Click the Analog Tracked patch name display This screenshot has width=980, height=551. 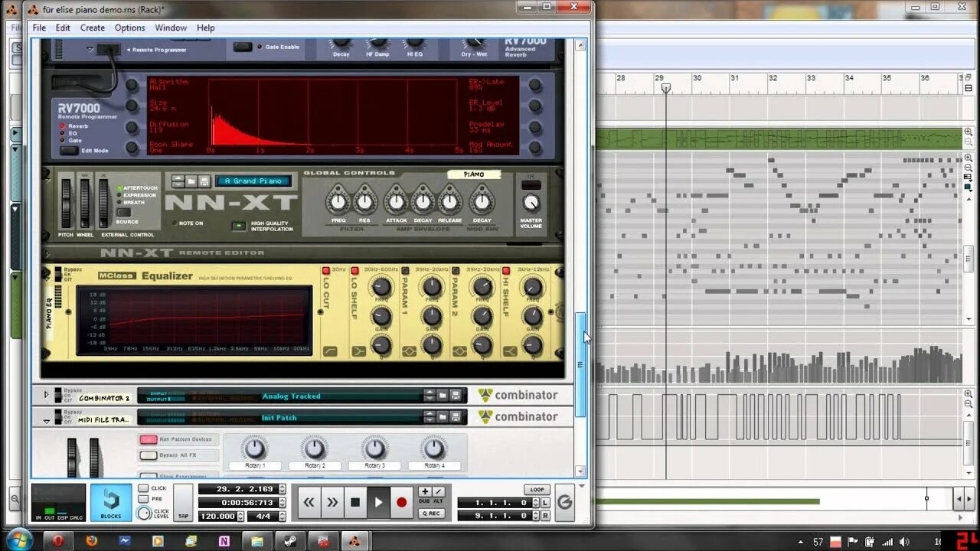coord(291,396)
